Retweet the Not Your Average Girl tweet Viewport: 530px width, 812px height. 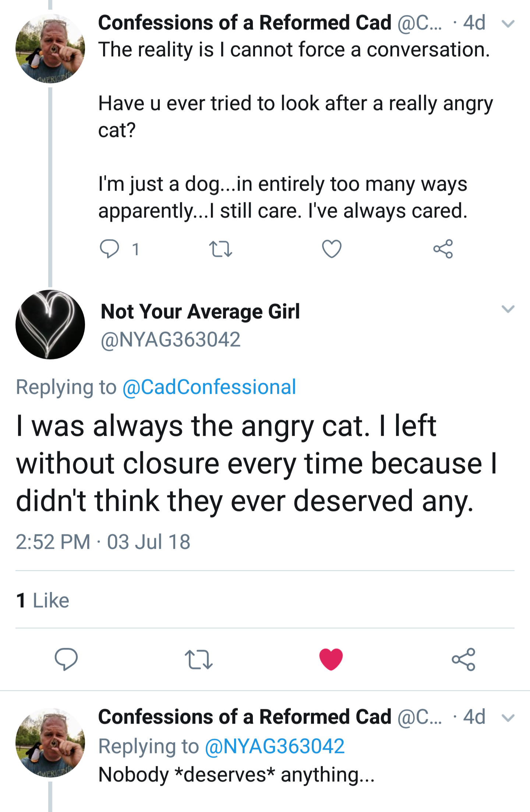click(198, 659)
